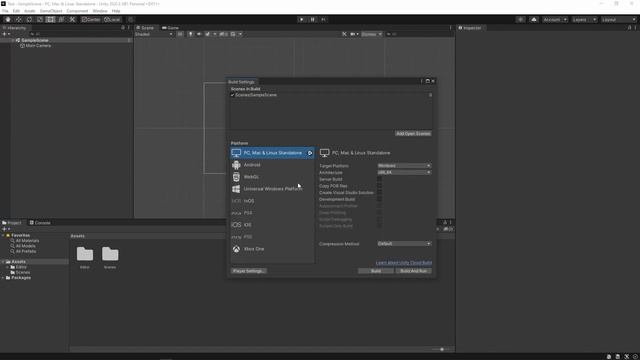Select the Inspector tab
640x360 pixels.
470,28
